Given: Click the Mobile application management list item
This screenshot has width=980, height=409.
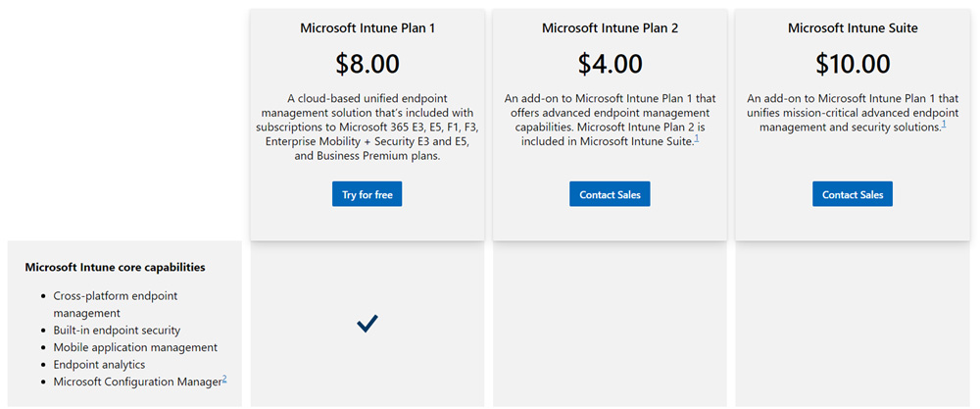Looking at the screenshot, I should pyautogui.click(x=135, y=347).
